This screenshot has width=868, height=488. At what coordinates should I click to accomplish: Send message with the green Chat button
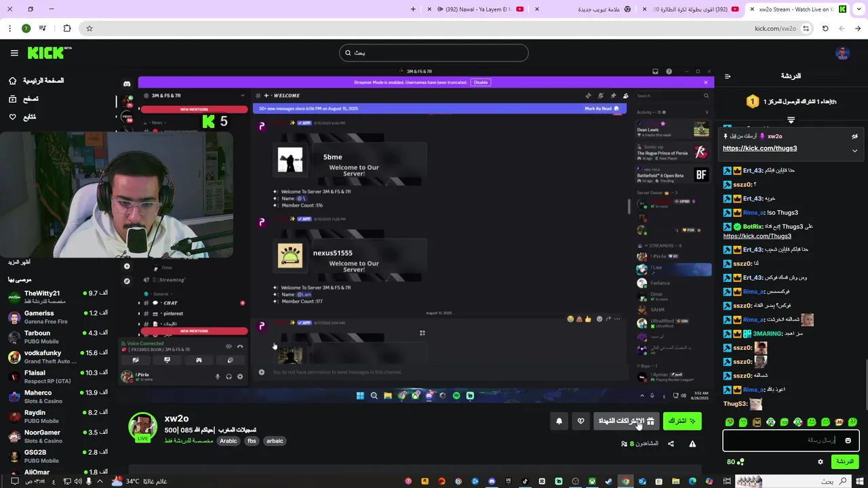(x=845, y=462)
